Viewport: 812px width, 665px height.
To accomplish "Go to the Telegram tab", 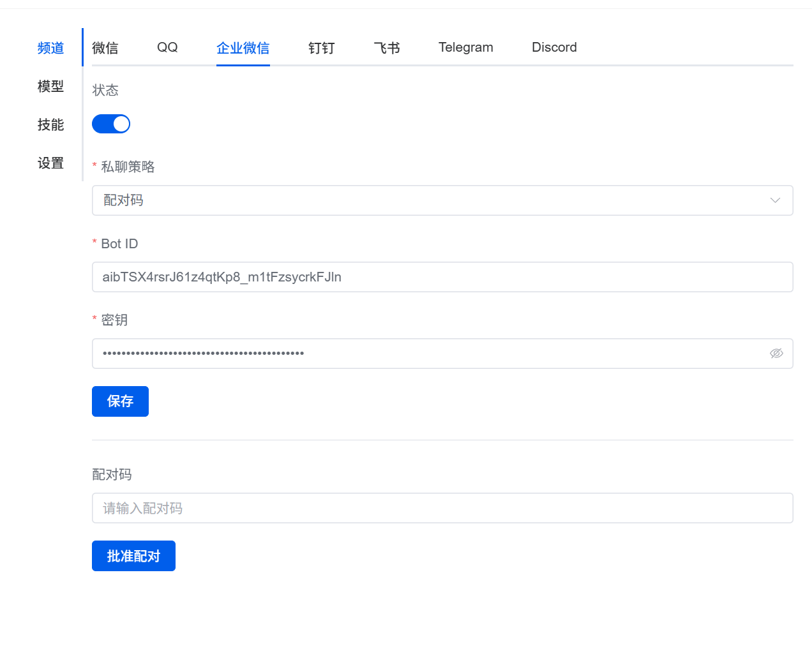I will pos(465,48).
